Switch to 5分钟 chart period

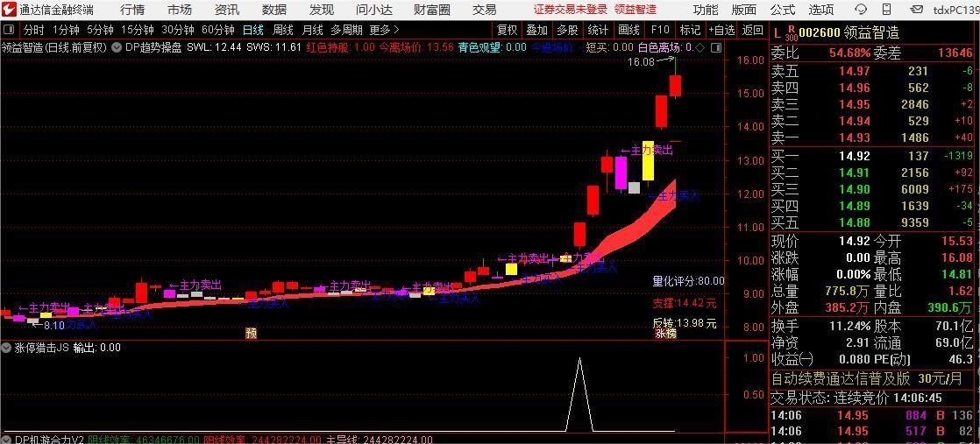(100, 30)
